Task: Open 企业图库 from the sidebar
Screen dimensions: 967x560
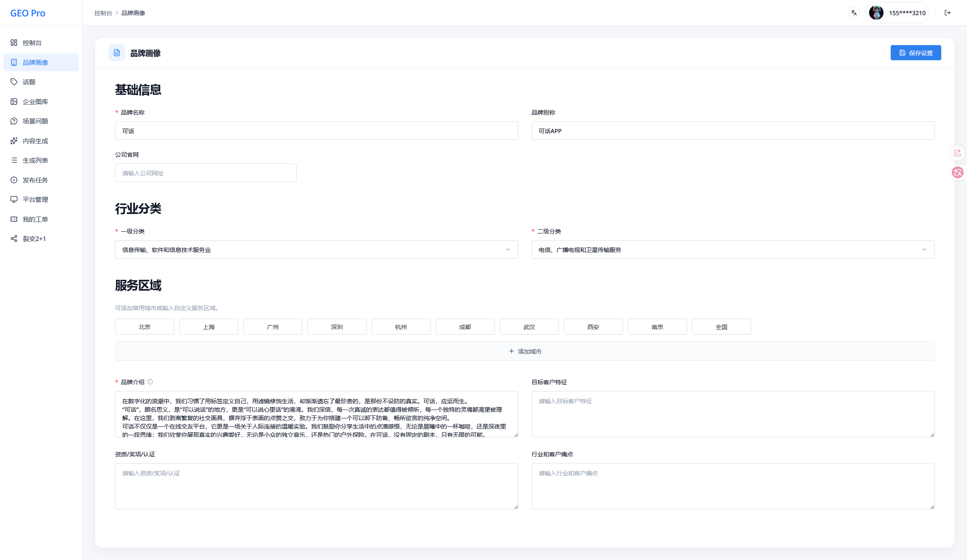Action: 35,102
